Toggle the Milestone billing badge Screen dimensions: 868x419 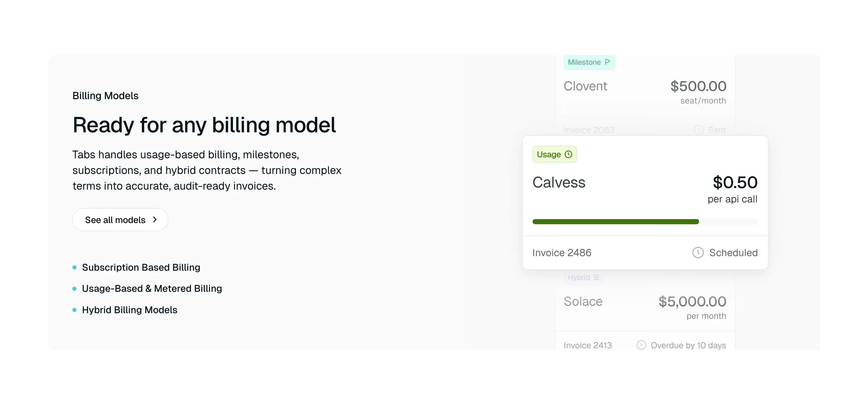coord(589,62)
